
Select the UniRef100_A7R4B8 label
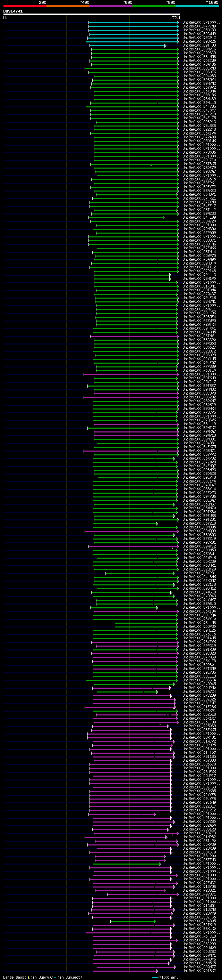pos(199,137)
